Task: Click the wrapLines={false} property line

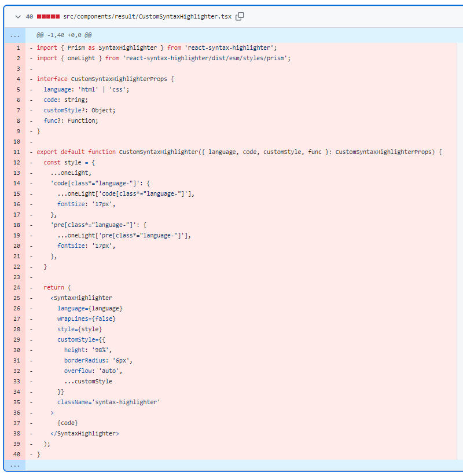Action: pos(86,318)
